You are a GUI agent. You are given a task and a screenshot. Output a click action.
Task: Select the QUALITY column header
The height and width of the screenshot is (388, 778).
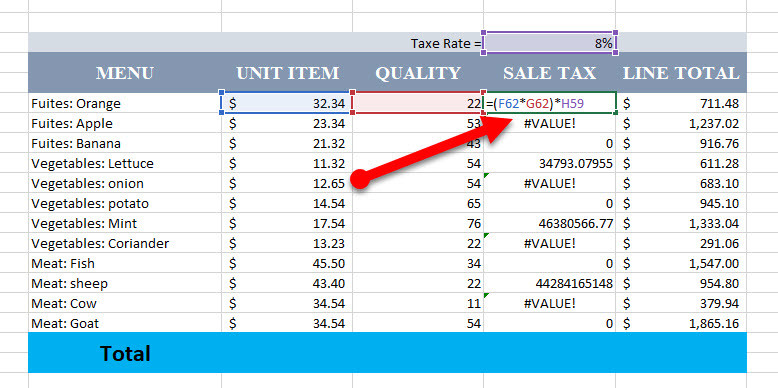point(418,73)
